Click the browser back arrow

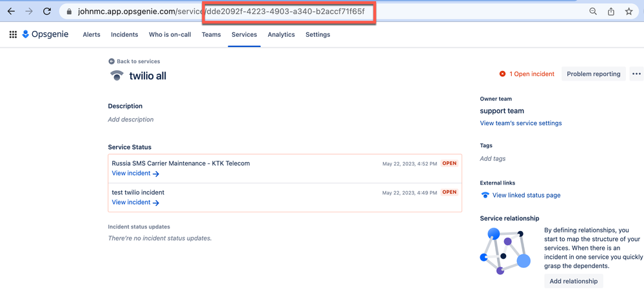coord(11,12)
